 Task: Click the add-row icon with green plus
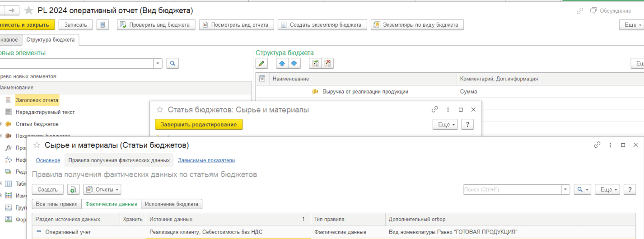point(316,64)
